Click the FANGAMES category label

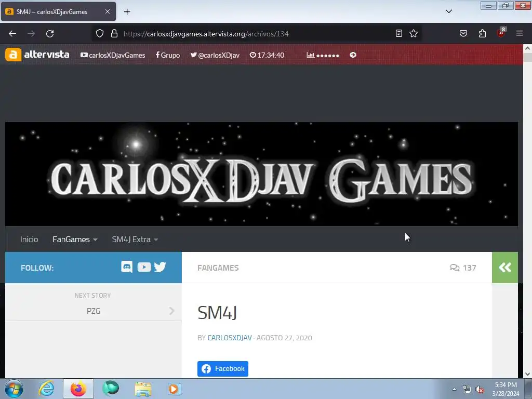click(218, 268)
